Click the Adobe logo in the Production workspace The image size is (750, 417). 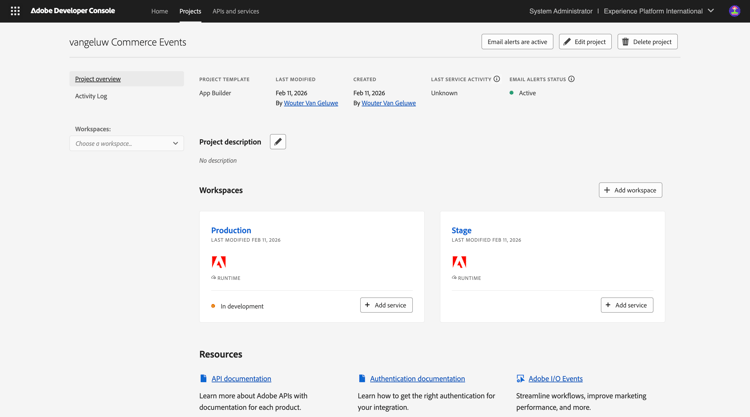[x=219, y=262]
